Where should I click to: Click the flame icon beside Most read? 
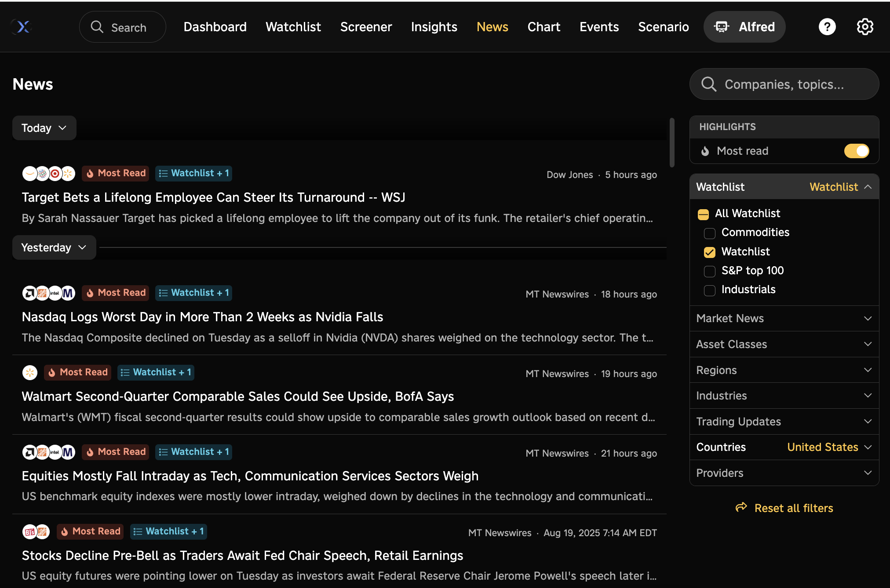[x=705, y=151]
